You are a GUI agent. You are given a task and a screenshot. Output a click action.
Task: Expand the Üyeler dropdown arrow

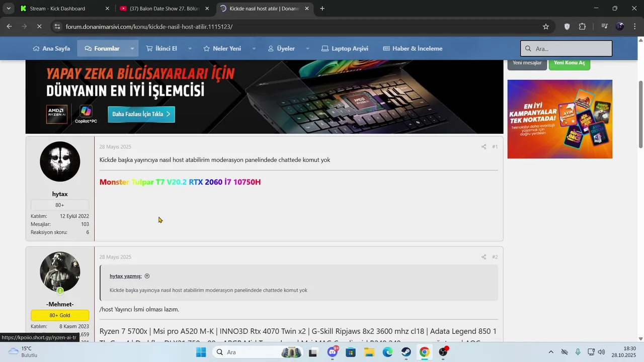tap(307, 49)
